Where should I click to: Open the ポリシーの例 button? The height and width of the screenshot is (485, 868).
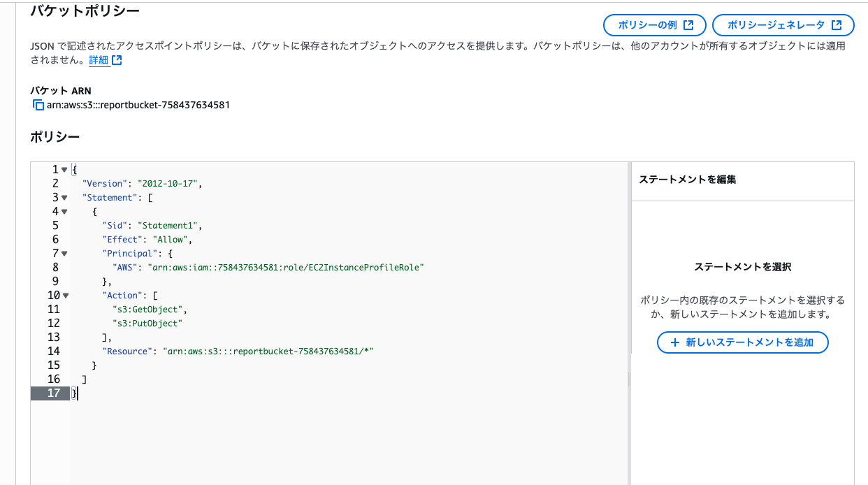655,25
